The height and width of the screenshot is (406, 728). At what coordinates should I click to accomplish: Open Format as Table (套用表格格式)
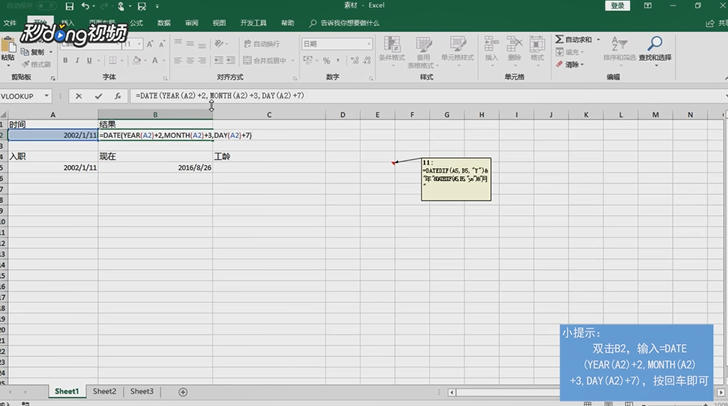423,51
